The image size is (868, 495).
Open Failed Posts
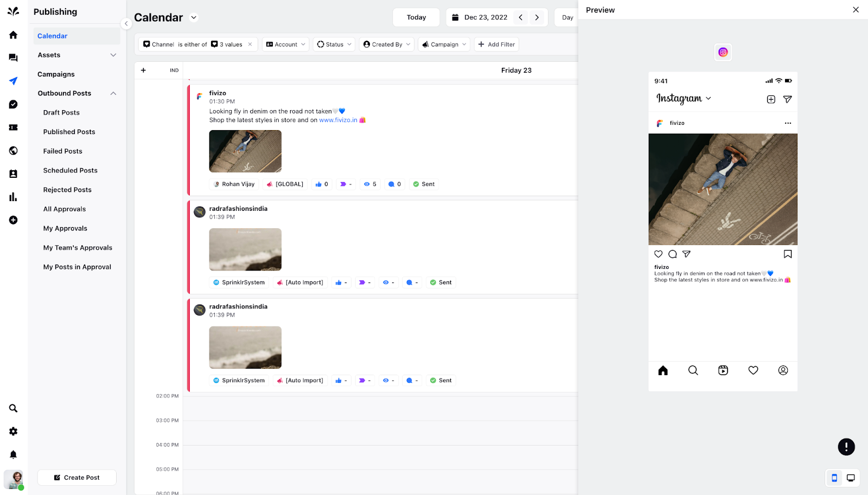pos(63,151)
